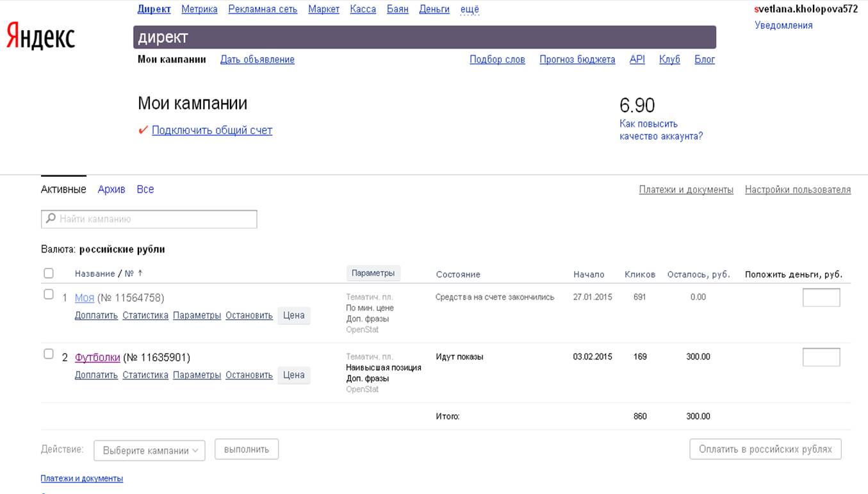
Task: Open Параметры for campaign Моя
Action: (197, 315)
